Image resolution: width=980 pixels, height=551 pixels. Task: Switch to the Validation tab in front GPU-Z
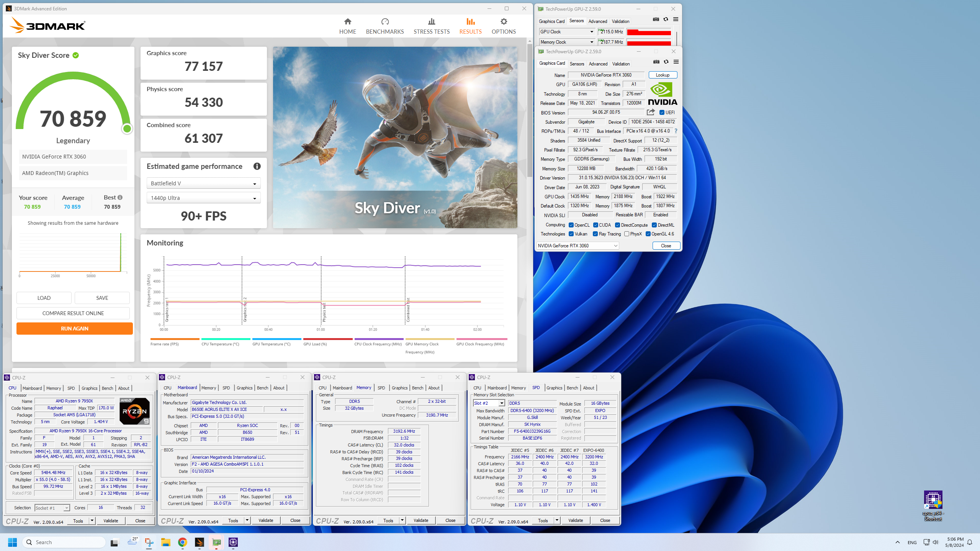pyautogui.click(x=621, y=64)
